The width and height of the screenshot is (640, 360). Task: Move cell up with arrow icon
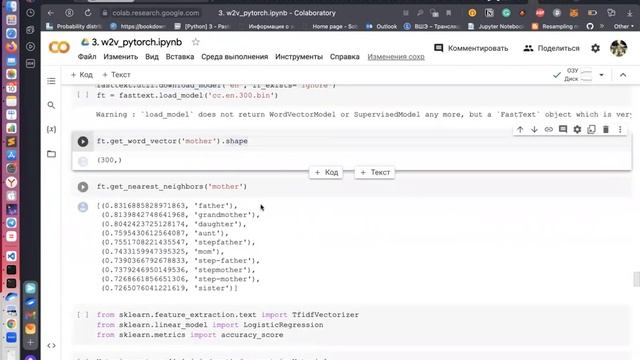520,129
